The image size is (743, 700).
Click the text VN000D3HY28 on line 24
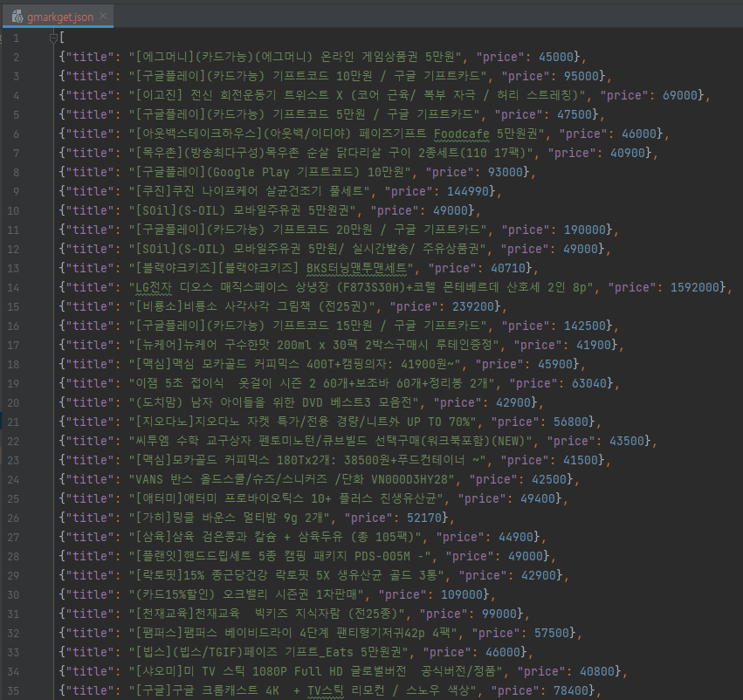tap(409, 480)
